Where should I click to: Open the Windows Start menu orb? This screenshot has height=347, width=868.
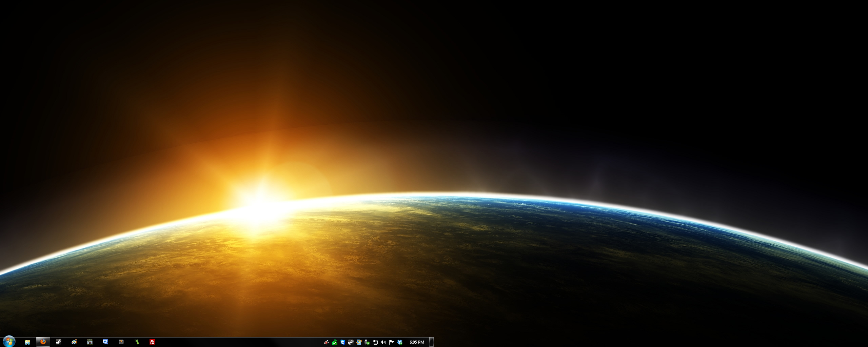9,342
